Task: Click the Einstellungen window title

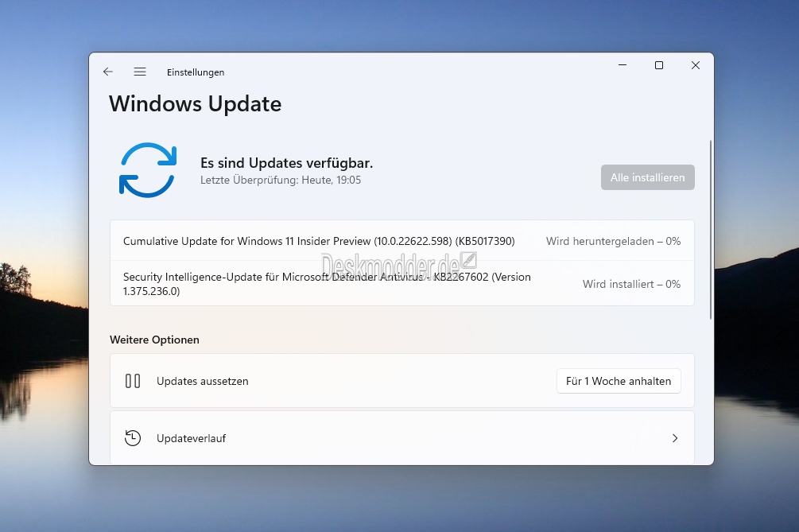Action: [196, 72]
